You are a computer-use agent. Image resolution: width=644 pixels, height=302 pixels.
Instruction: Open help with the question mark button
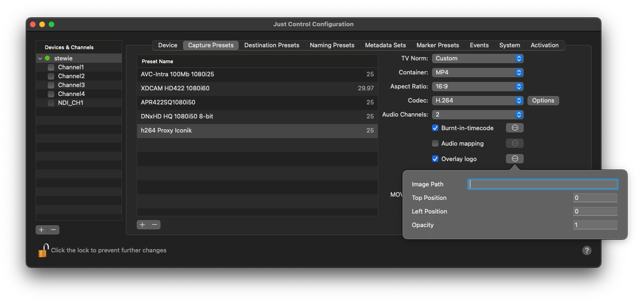586,250
